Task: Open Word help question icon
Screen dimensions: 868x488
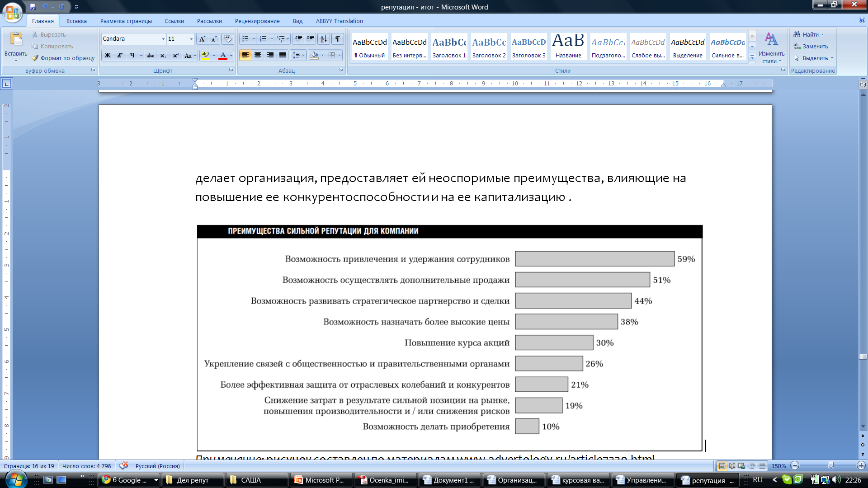Action: click(862, 20)
